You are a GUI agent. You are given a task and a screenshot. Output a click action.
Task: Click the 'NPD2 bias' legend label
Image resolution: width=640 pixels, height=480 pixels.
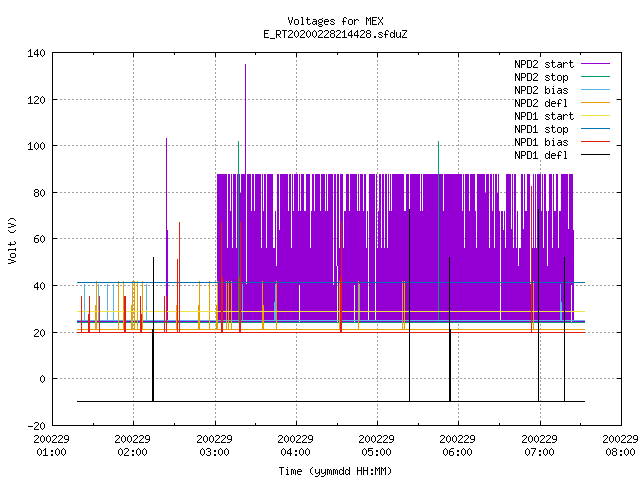coord(541,90)
